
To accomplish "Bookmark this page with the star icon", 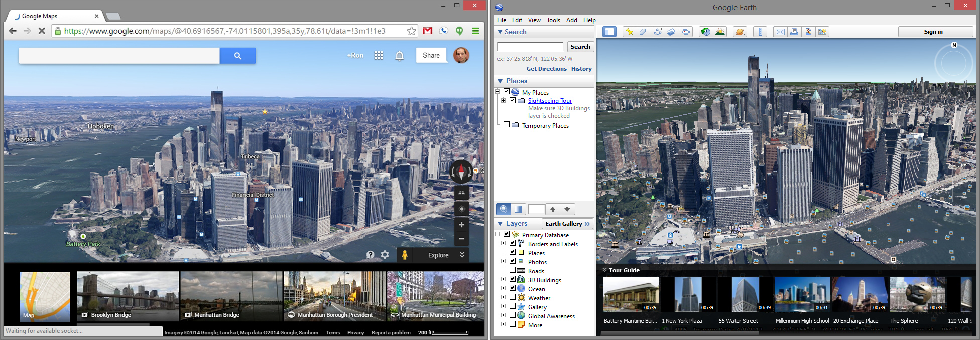I will pos(412,31).
